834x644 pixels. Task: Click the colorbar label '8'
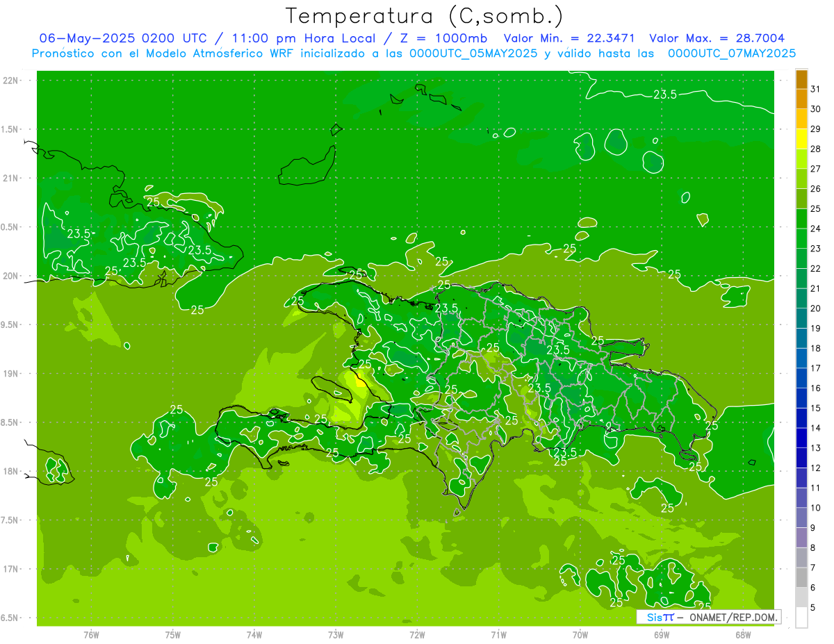813,548
